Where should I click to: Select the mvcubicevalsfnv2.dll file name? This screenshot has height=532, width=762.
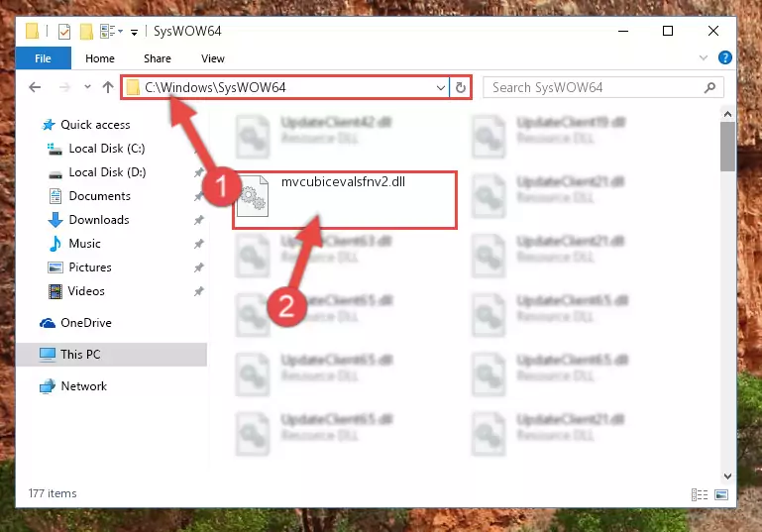coord(343,181)
